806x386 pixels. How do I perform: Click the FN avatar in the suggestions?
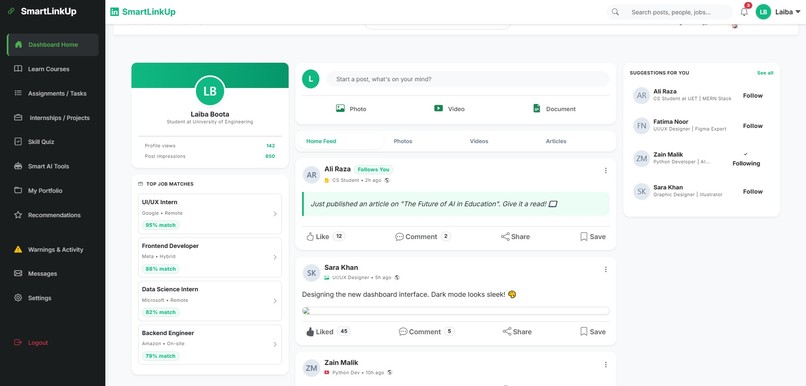(x=642, y=126)
